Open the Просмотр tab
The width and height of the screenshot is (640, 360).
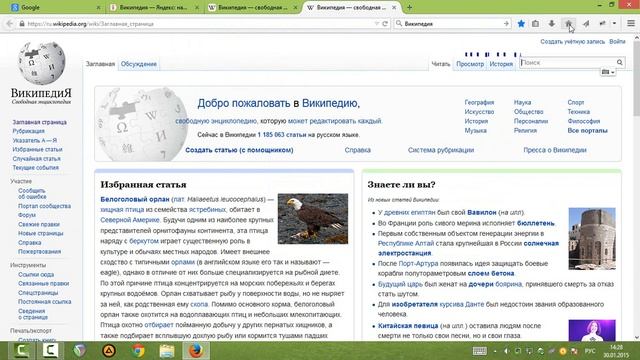(470, 64)
